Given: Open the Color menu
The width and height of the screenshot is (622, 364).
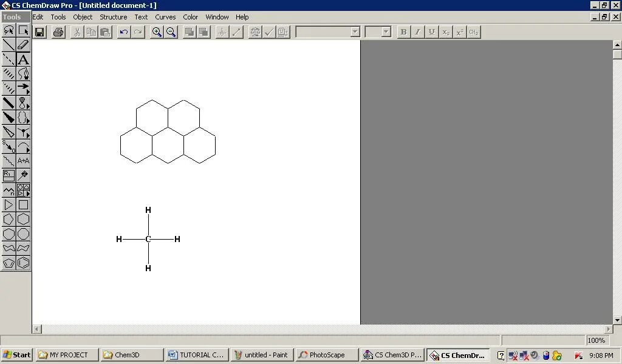Looking at the screenshot, I should tap(190, 17).
